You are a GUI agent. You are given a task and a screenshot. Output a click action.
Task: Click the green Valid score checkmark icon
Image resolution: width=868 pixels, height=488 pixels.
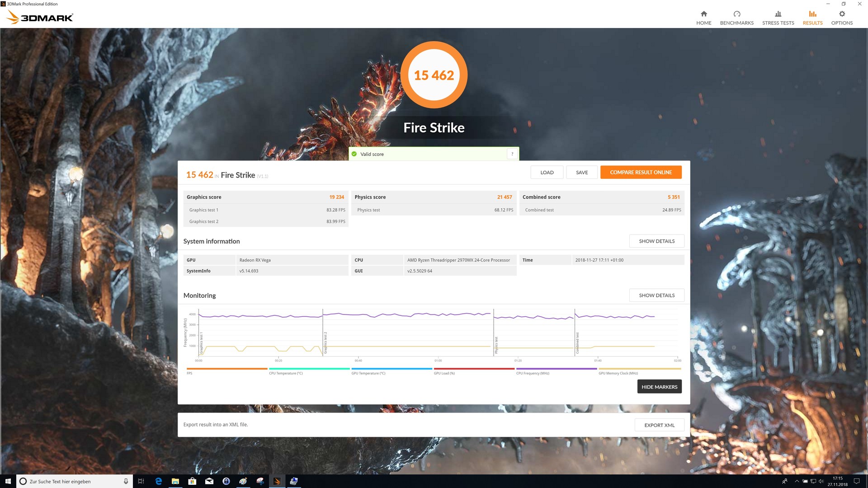pyautogui.click(x=354, y=154)
